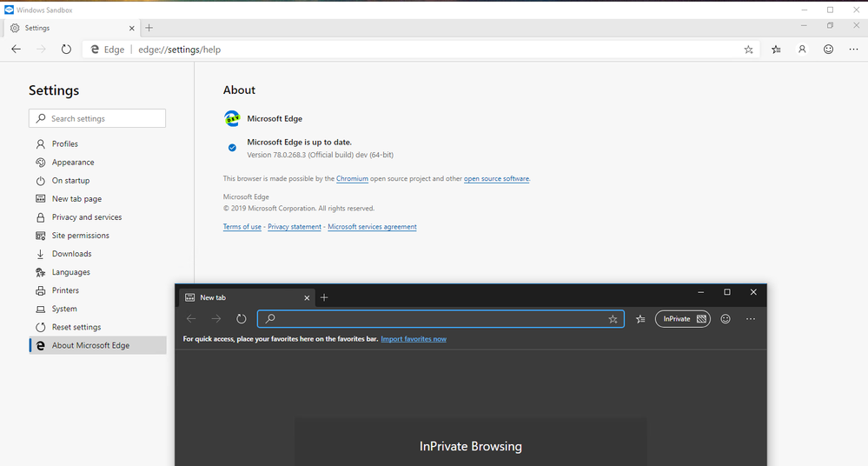Open the profile icon in Settings window

(802, 50)
